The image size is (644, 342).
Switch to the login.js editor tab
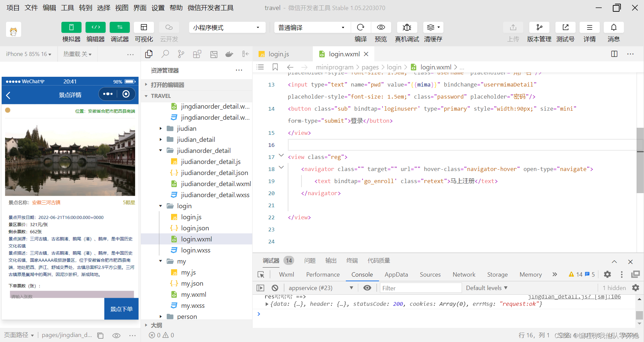278,54
